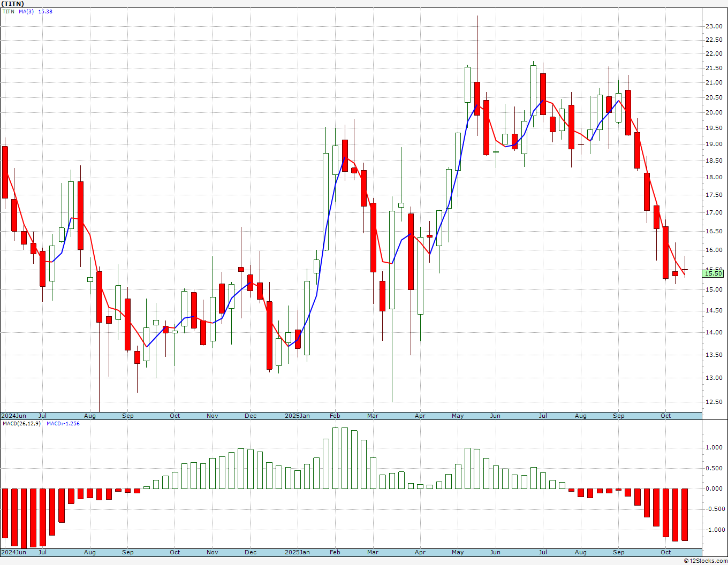Click the 16.50 price axis label
The height and width of the screenshot is (565, 728).
click(713, 232)
